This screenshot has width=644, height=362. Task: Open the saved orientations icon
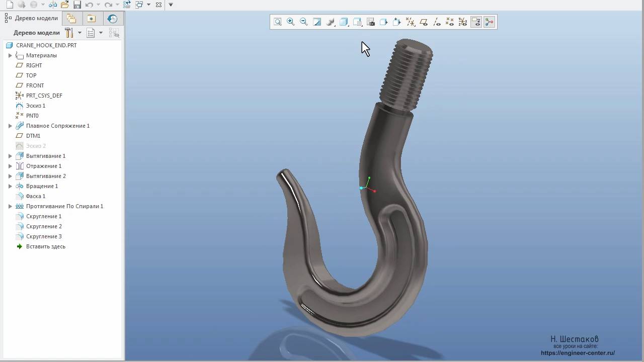pos(357,22)
